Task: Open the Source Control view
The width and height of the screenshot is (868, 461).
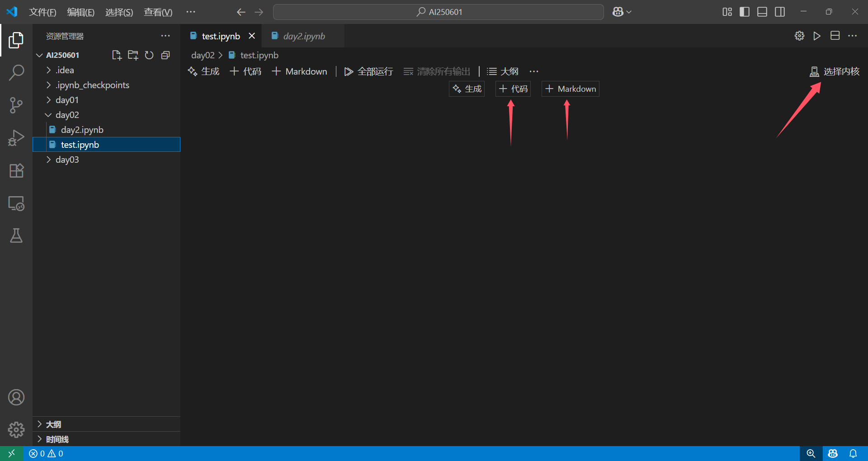Action: (x=16, y=105)
